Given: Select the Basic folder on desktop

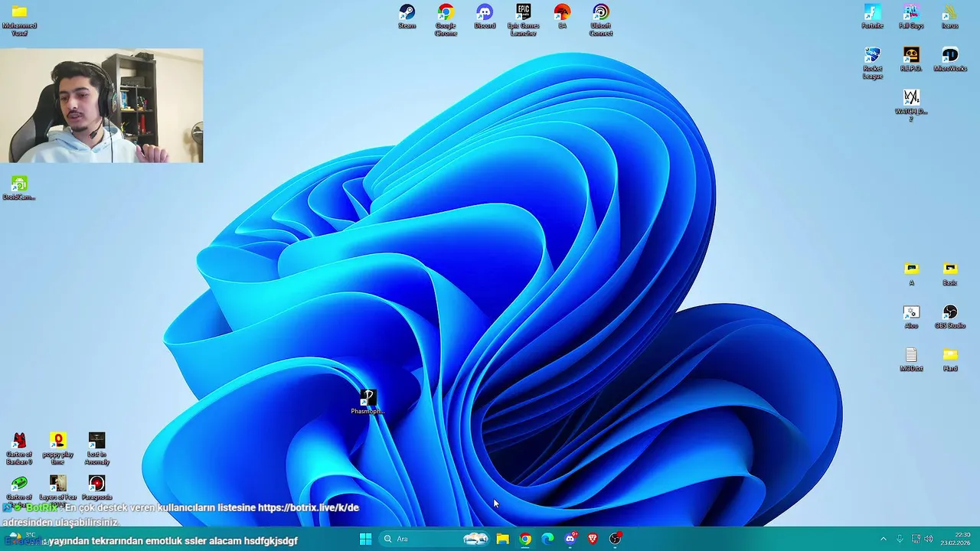Looking at the screenshot, I should [x=950, y=273].
